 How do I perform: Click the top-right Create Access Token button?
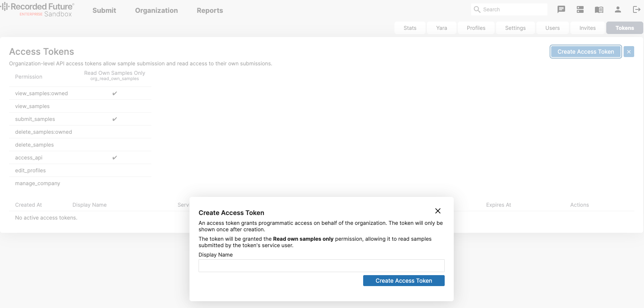pos(586,52)
